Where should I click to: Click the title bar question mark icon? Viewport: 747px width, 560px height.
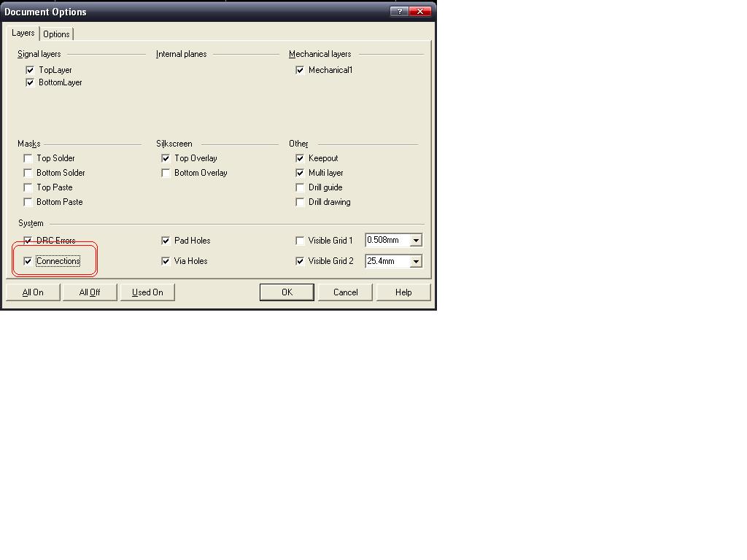pyautogui.click(x=399, y=12)
